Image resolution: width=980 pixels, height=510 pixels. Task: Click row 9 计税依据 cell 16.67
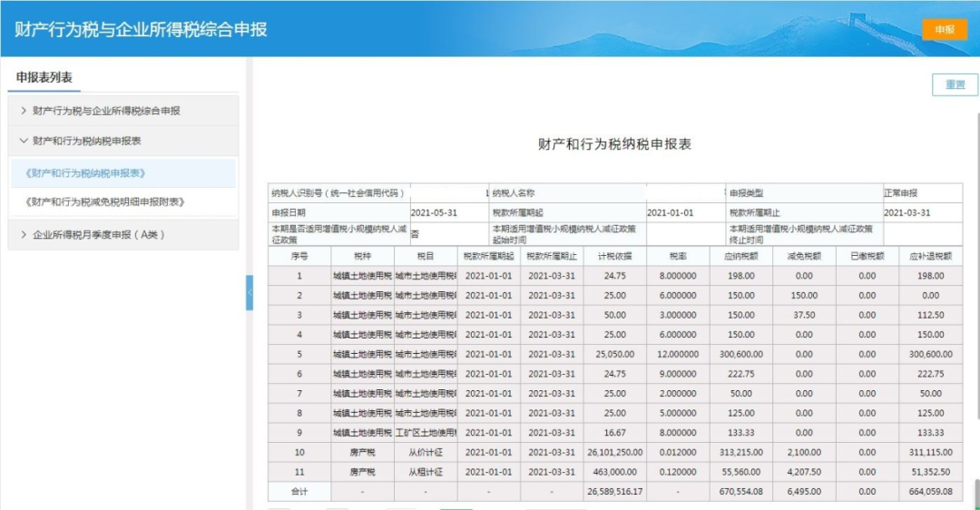click(x=615, y=433)
